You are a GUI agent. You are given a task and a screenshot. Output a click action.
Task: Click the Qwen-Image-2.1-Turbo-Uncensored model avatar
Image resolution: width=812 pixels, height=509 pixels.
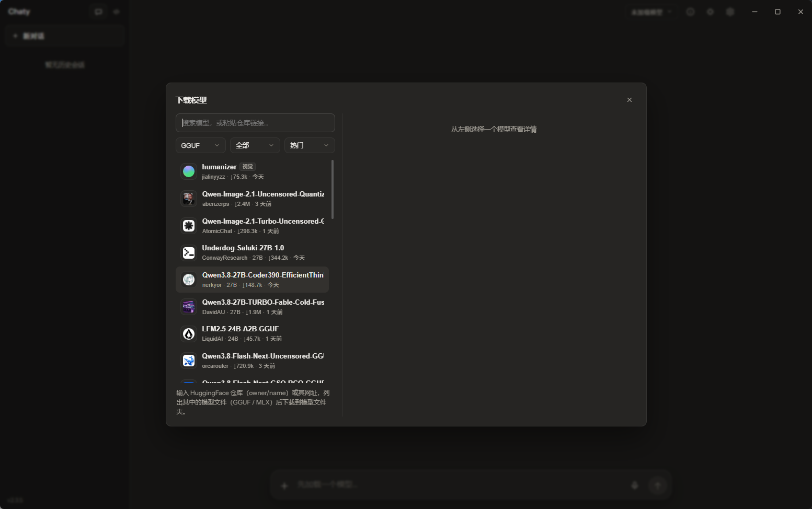click(x=189, y=226)
